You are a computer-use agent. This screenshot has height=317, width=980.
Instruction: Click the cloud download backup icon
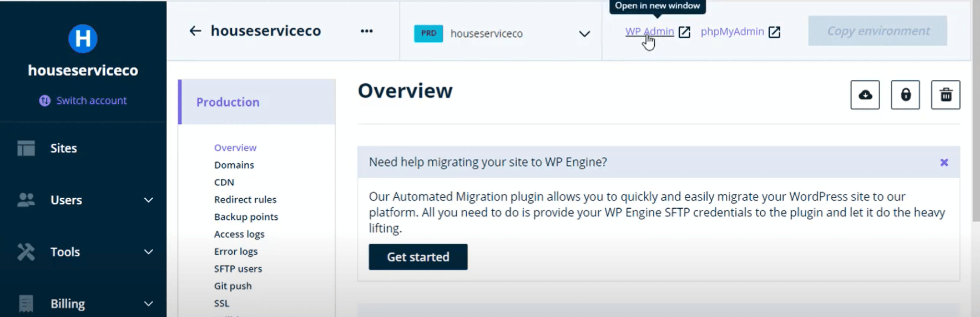(x=865, y=95)
